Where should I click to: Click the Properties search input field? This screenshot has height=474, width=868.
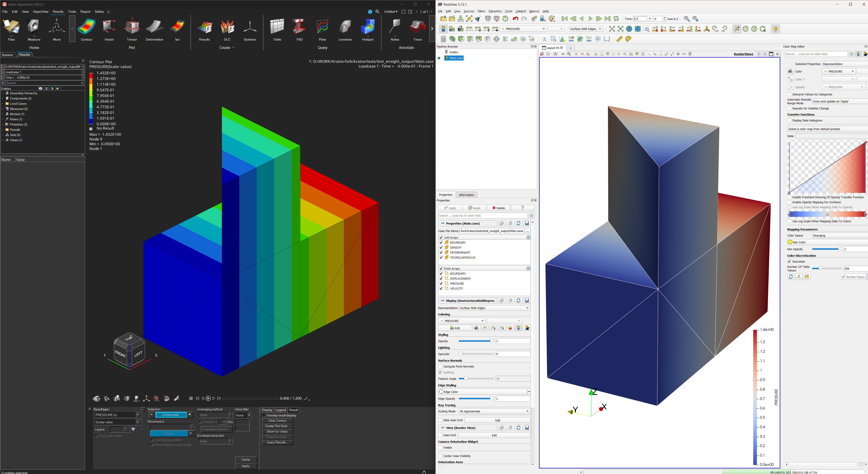[482, 216]
